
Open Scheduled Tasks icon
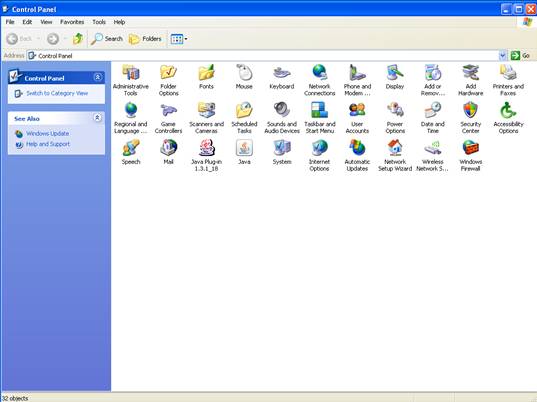click(244, 111)
